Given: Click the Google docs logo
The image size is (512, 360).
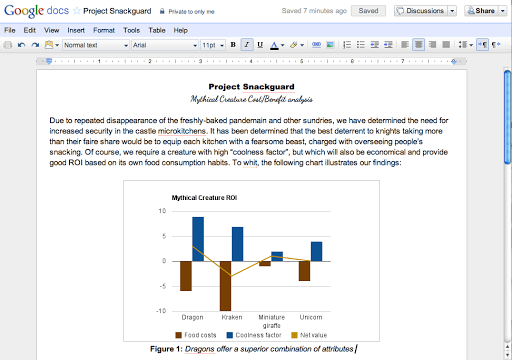Looking at the screenshot, I should coord(36,11).
